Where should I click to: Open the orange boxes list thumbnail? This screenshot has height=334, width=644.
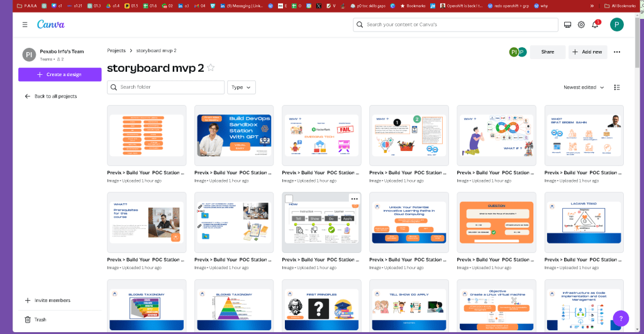(147, 136)
